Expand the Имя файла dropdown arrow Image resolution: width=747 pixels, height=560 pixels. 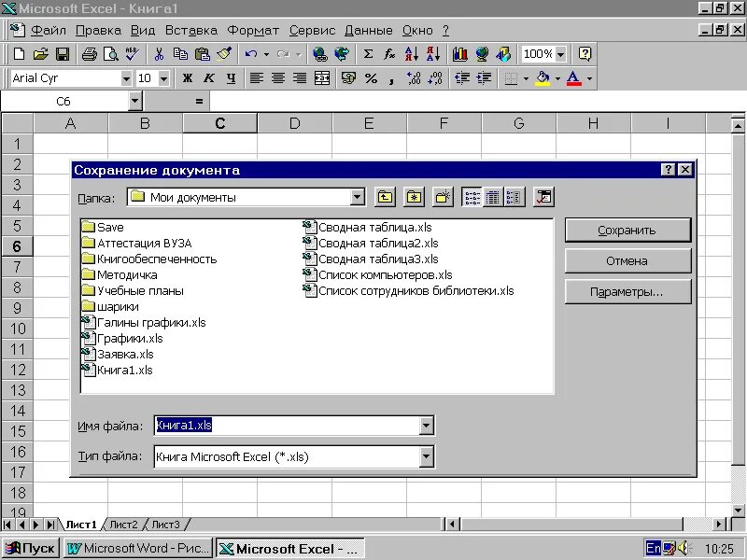pos(426,426)
